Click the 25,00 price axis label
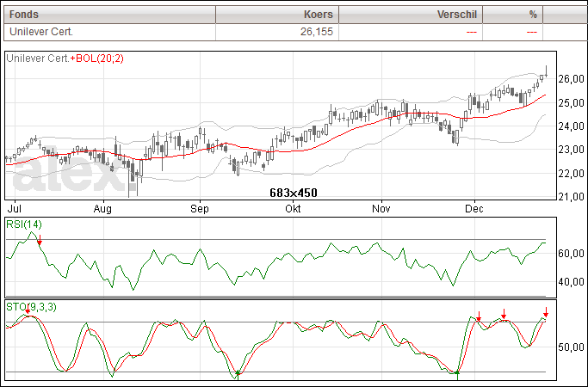The width and height of the screenshot is (588, 387). pos(571,102)
